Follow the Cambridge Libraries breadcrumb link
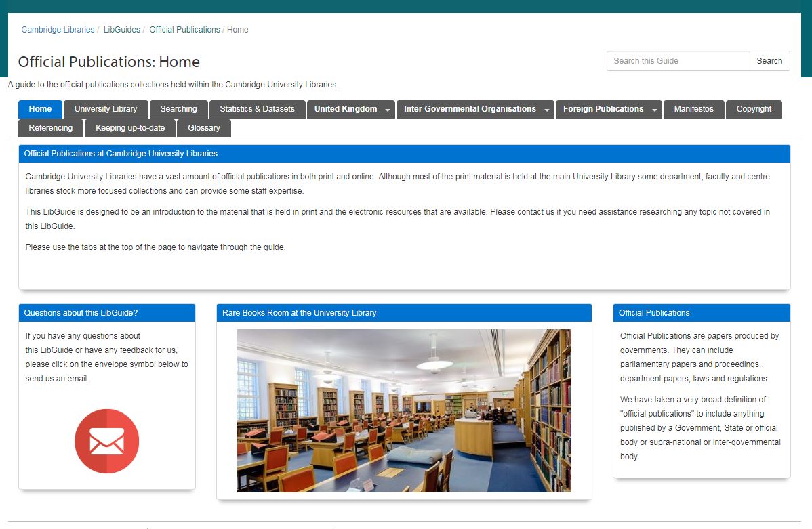Image resolution: width=812 pixels, height=529 pixels. (x=58, y=30)
